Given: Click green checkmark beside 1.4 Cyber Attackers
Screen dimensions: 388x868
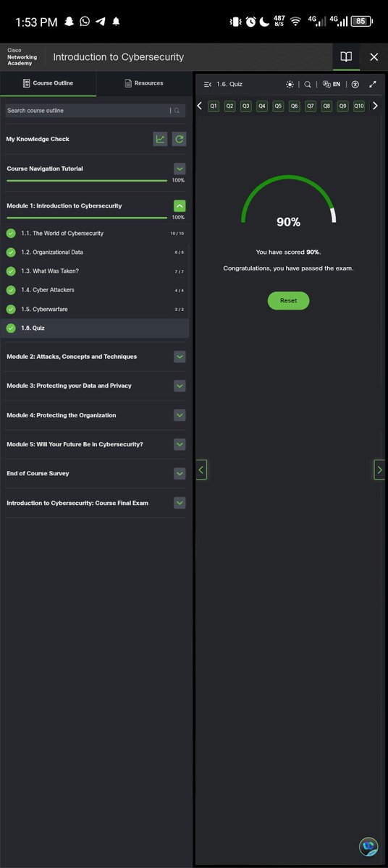Looking at the screenshot, I should (x=11, y=290).
